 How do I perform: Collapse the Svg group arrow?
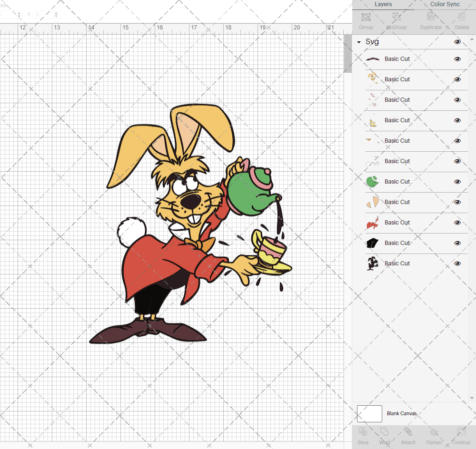[359, 42]
